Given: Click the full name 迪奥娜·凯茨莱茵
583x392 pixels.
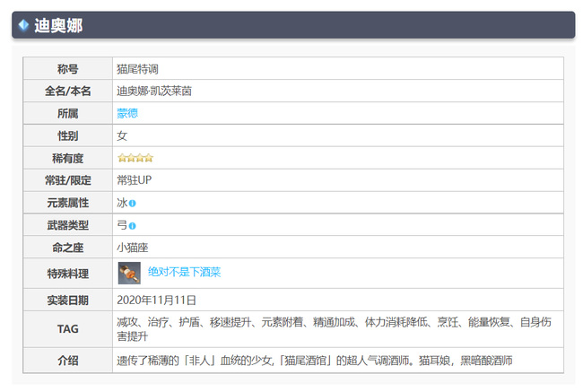Looking at the screenshot, I should pyautogui.click(x=153, y=91).
